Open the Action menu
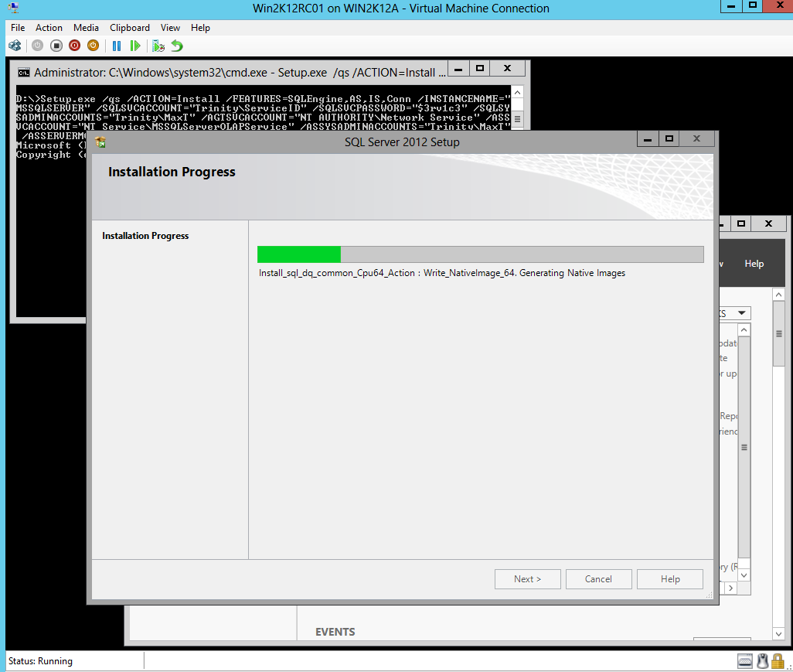 tap(49, 28)
